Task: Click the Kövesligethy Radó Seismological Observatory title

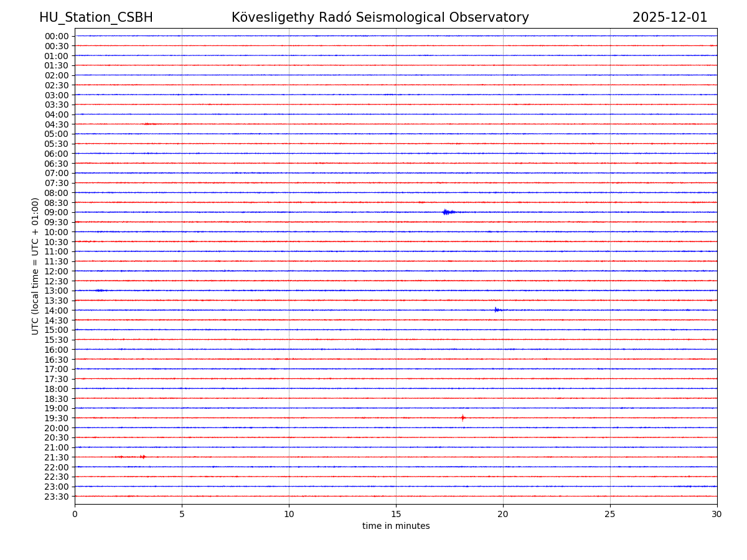Action: [380, 17]
